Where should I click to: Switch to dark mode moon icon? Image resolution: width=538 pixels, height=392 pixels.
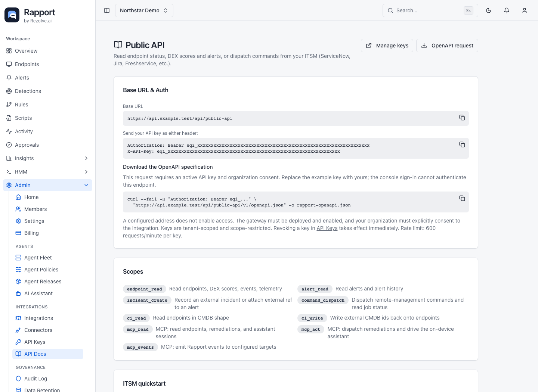(x=489, y=10)
